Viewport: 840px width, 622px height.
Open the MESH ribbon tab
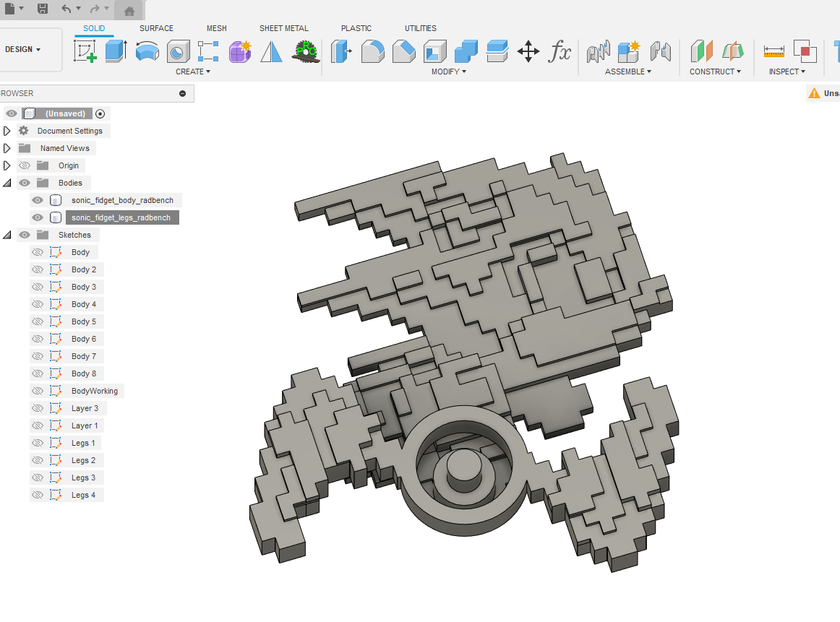216,28
